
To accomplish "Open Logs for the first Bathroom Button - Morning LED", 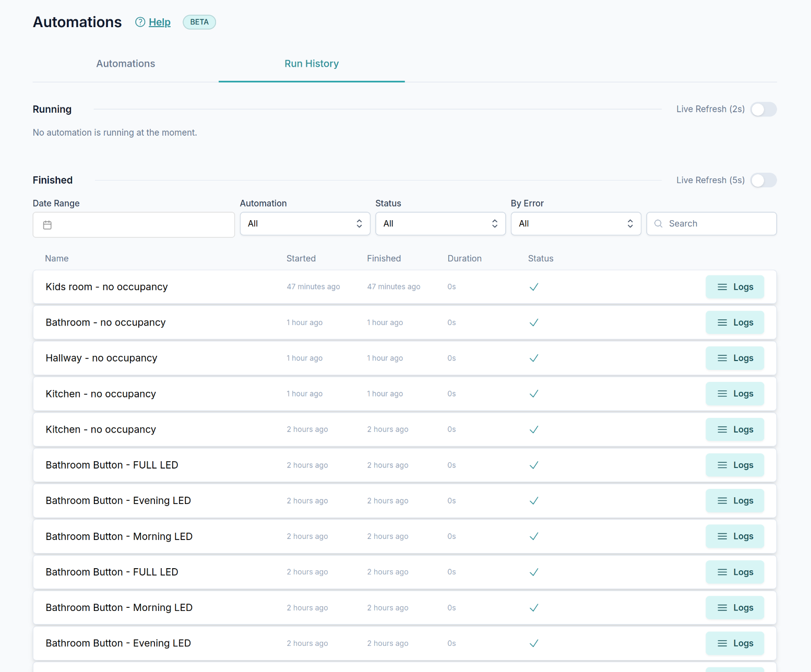I will 734,536.
